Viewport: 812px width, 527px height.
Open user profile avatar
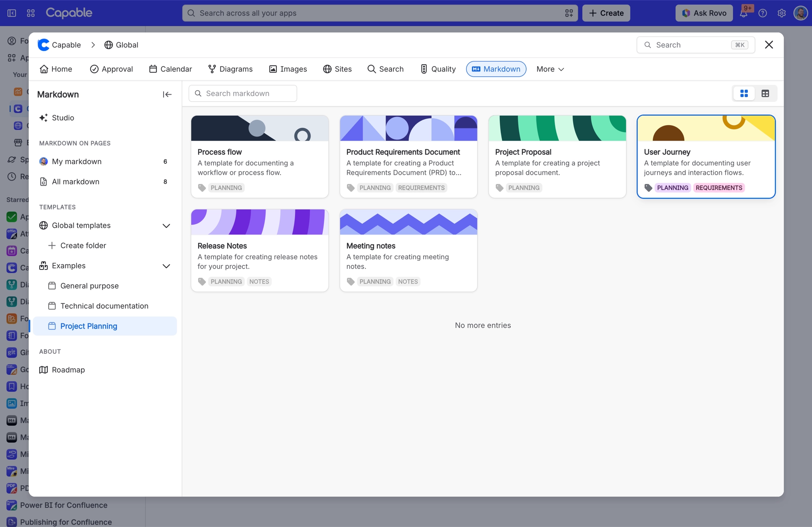801,13
